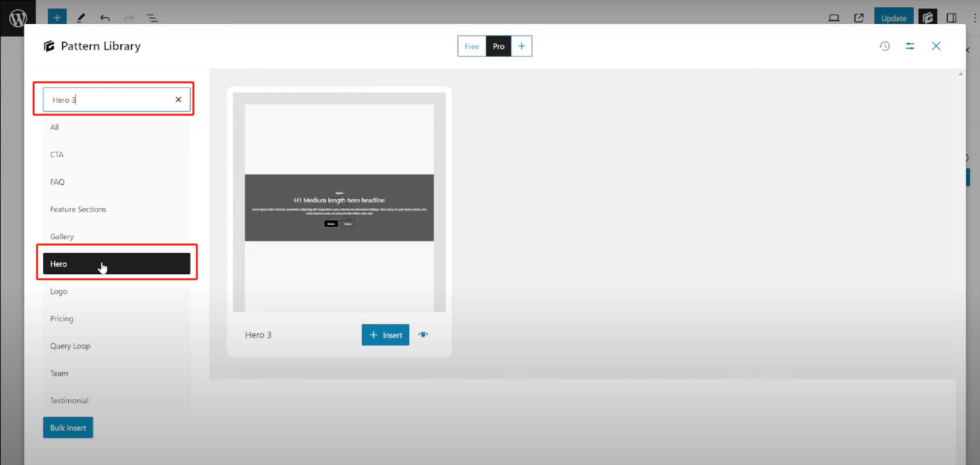Select the pencil edit tool
Screen dimensions: 980x465
coord(81,18)
